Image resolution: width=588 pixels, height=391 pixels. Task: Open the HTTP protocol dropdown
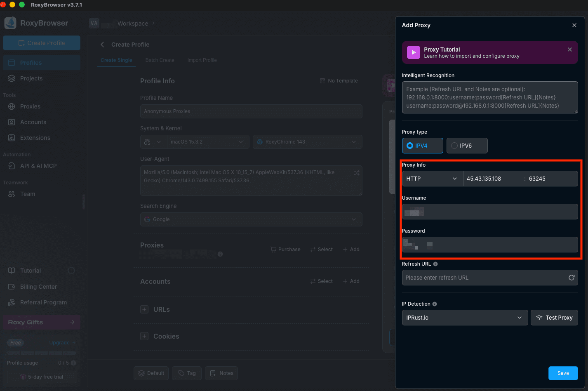[x=432, y=179]
